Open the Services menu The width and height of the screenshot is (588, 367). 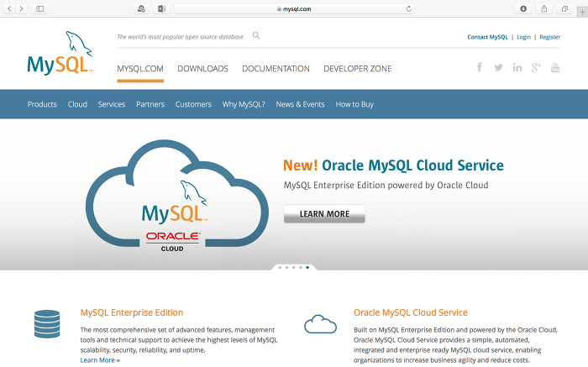click(x=112, y=104)
